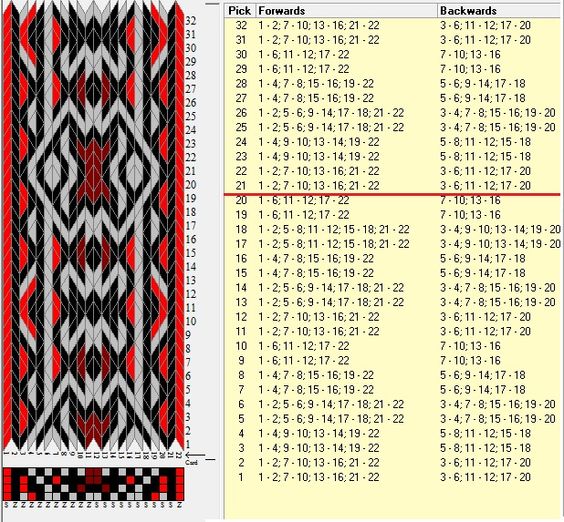564x522 pixels.
Task: Click the red divider line above pick 20
Action: pos(392,195)
